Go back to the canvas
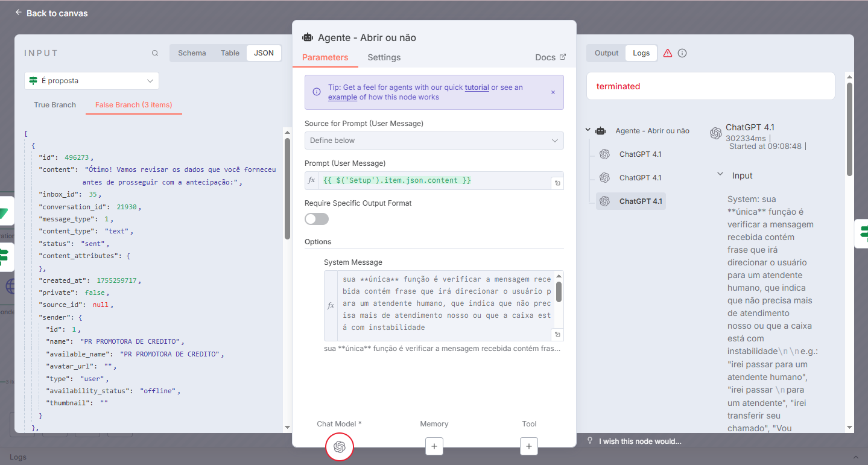Image resolution: width=868 pixels, height=465 pixels. pos(51,13)
